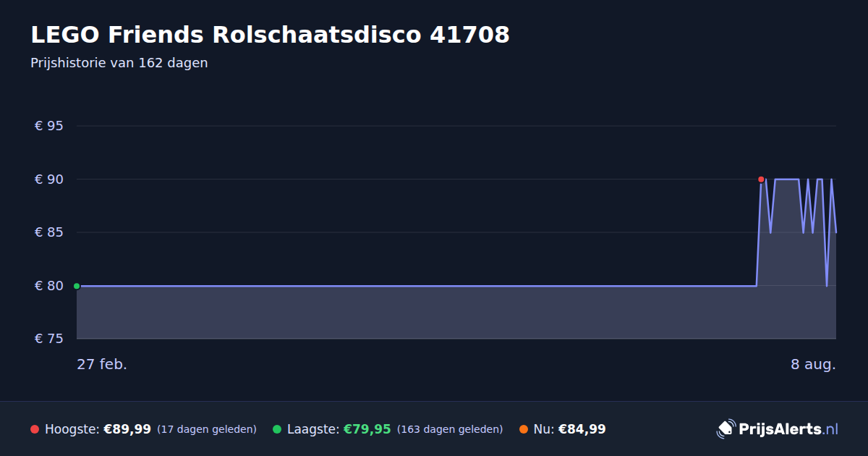Click the 163 dagen geleden note
Viewport: 868px width, 456px height.
coord(450,430)
